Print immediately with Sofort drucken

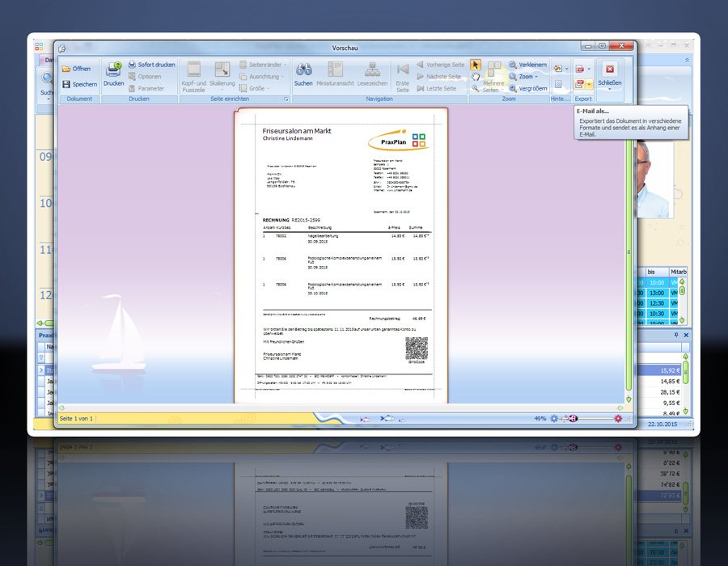coord(151,65)
